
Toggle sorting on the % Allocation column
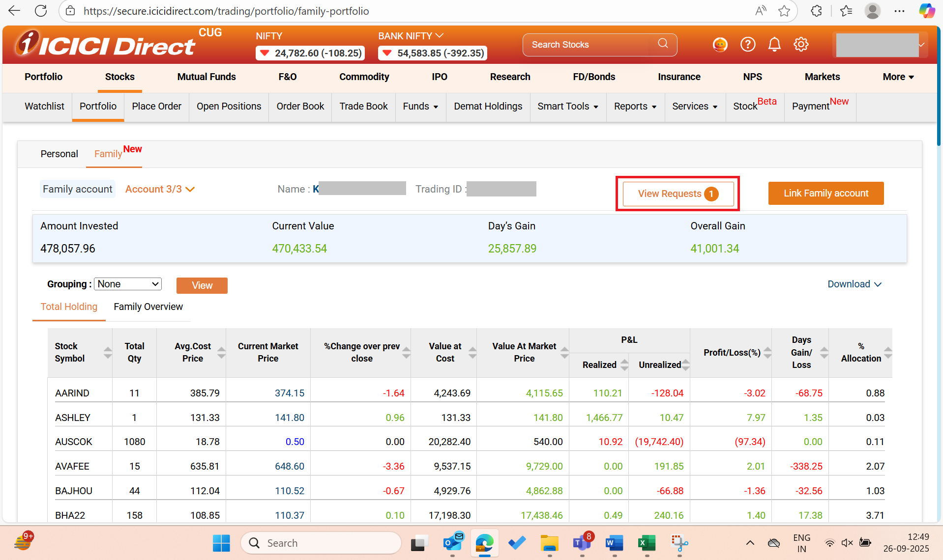coord(888,353)
